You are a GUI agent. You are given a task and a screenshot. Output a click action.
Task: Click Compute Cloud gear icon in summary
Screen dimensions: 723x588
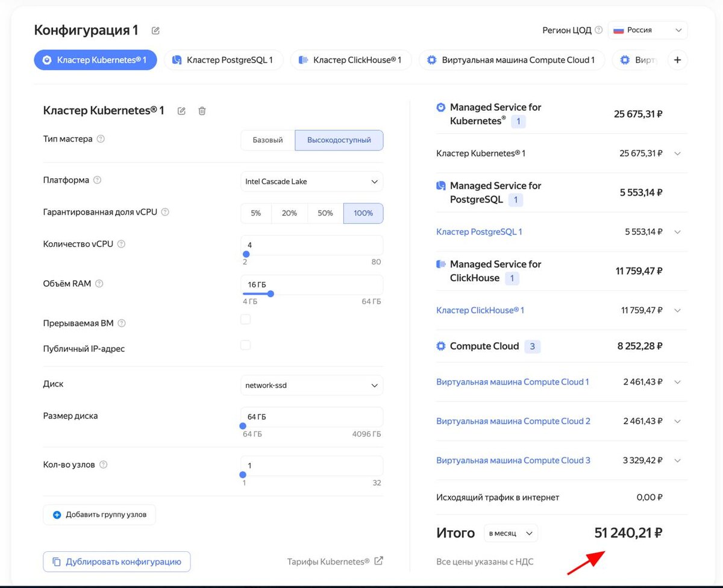[x=440, y=346]
